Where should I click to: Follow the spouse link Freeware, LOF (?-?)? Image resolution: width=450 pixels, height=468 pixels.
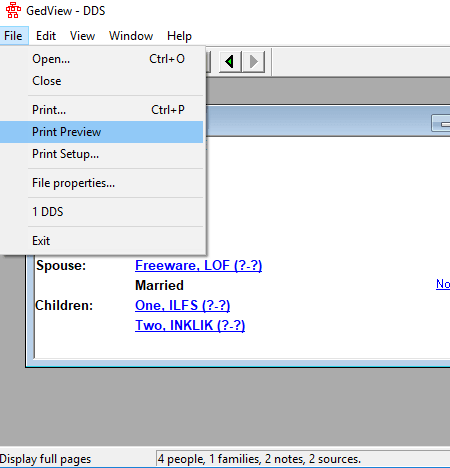coord(199,266)
